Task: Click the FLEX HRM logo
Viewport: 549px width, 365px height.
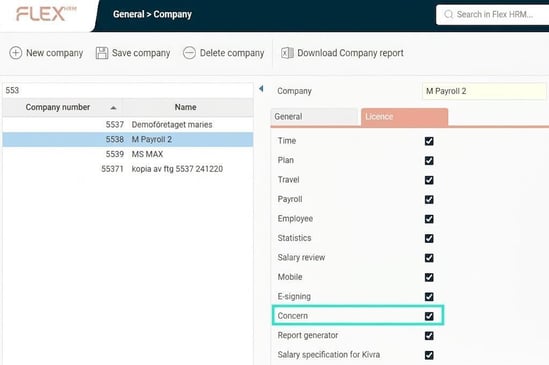Action: (46, 14)
